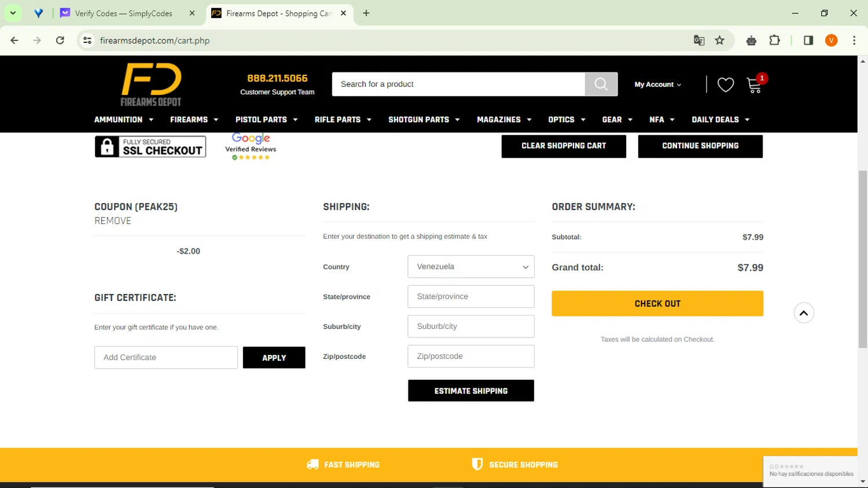
Task: Open the NFA menu
Action: [x=662, y=120]
